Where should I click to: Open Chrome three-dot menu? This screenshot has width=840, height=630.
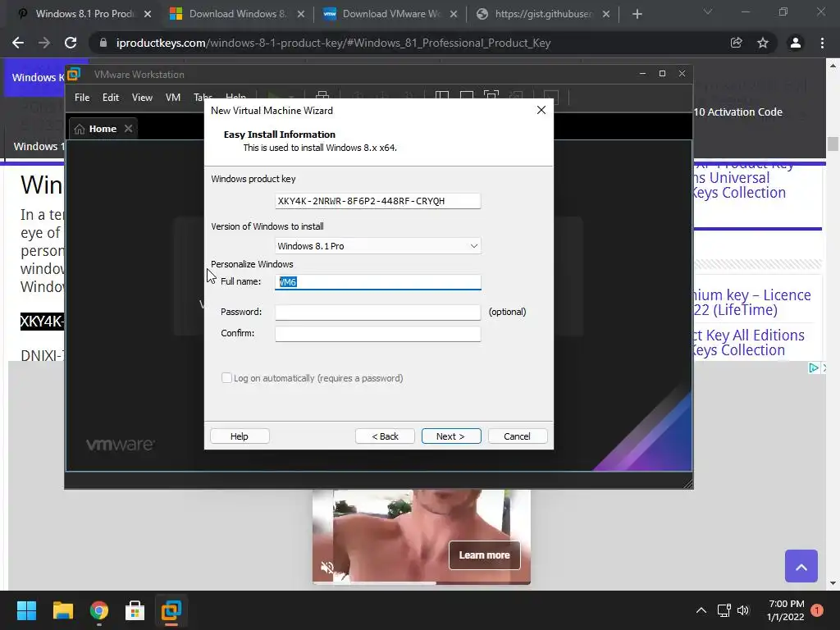(822, 43)
